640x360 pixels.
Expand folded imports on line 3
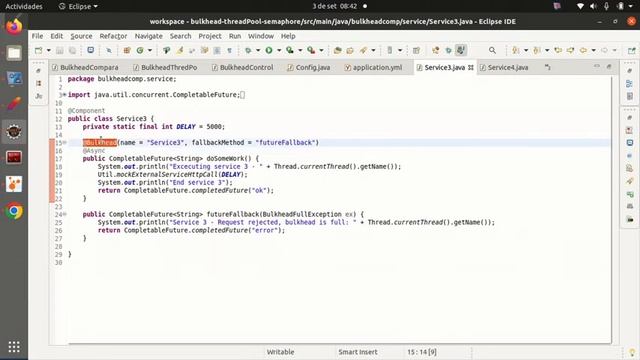click(x=64, y=95)
